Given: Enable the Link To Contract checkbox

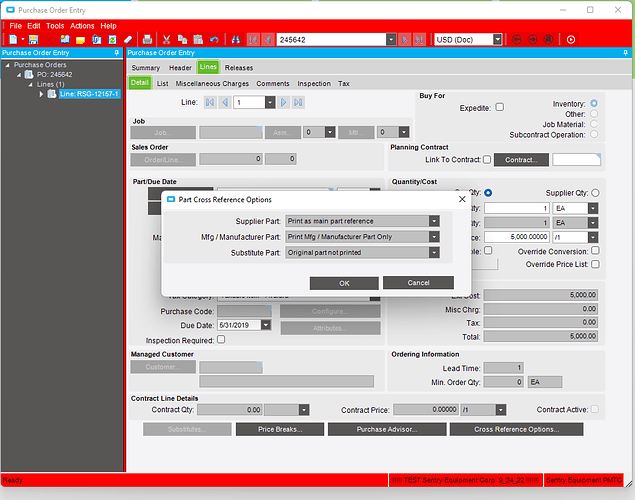Looking at the screenshot, I should [x=487, y=160].
